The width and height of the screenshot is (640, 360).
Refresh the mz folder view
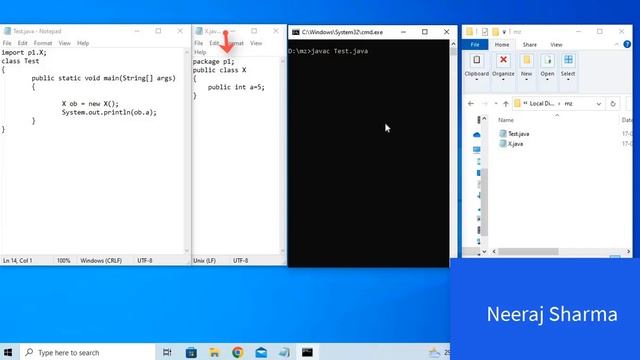[613, 104]
